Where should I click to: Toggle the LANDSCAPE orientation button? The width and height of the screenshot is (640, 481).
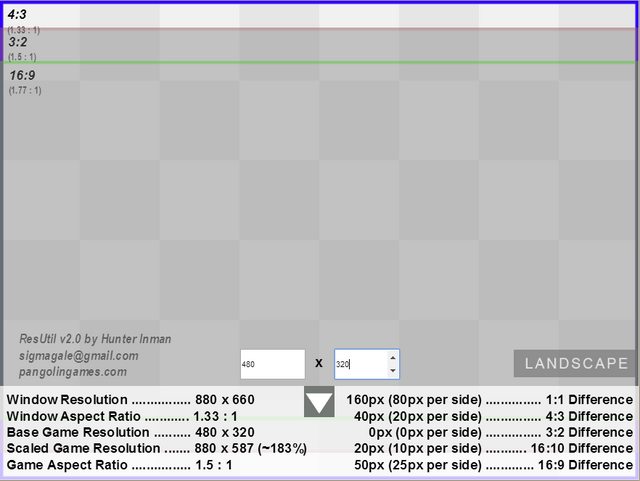574,363
